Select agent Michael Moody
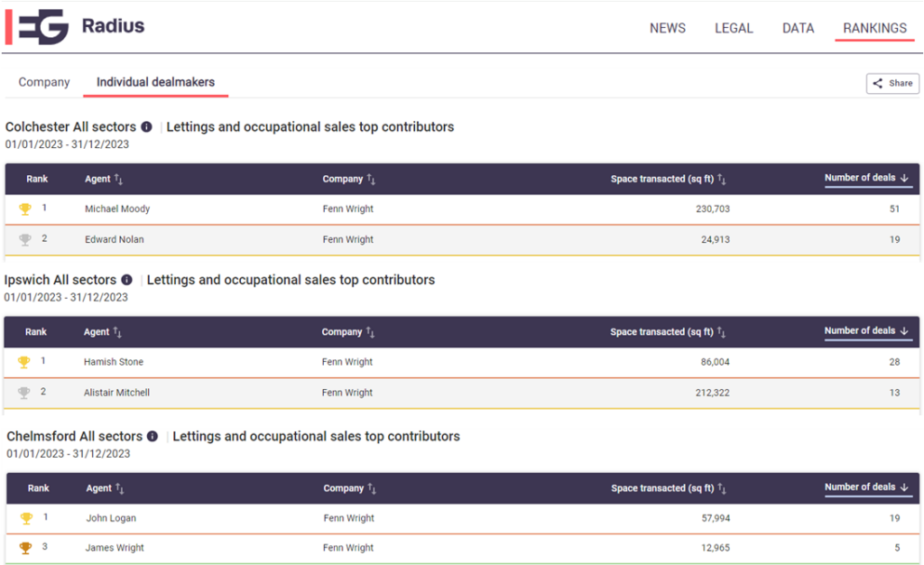 (x=117, y=209)
